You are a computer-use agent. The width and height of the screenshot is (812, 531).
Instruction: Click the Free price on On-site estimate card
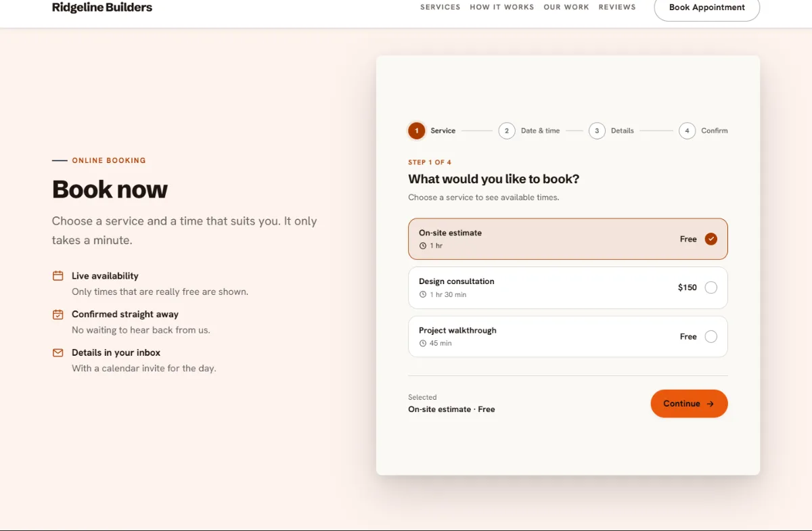pyautogui.click(x=688, y=239)
